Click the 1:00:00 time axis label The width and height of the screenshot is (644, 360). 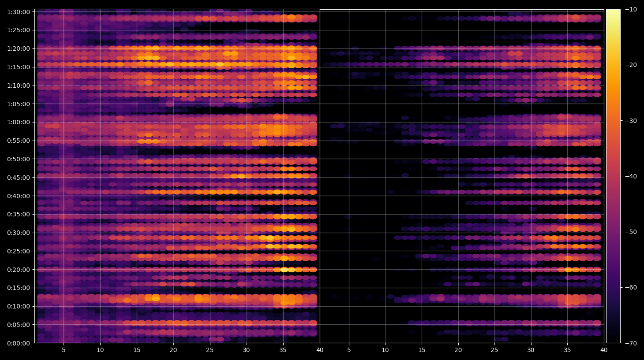point(19,122)
